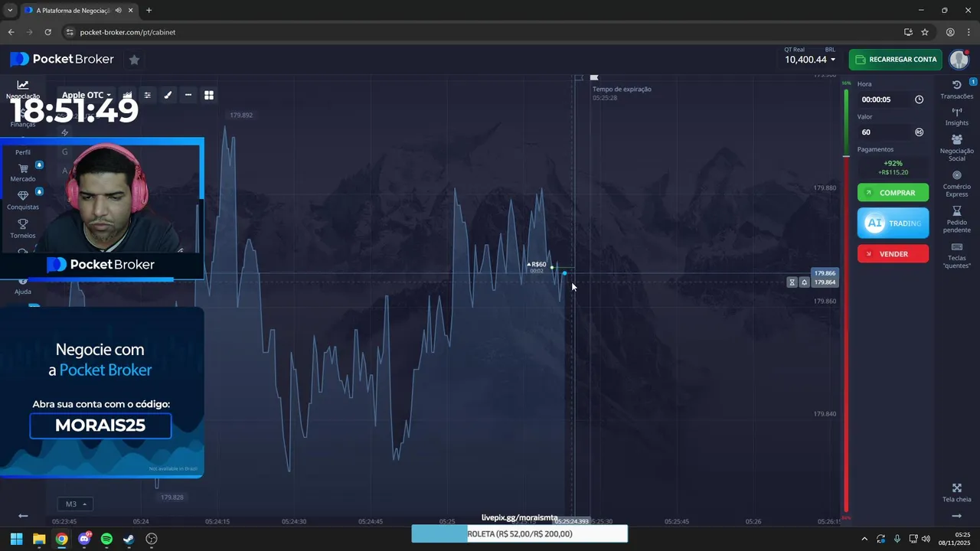Select the drawing brush tool
This screenshot has height=551, width=980.
[168, 95]
